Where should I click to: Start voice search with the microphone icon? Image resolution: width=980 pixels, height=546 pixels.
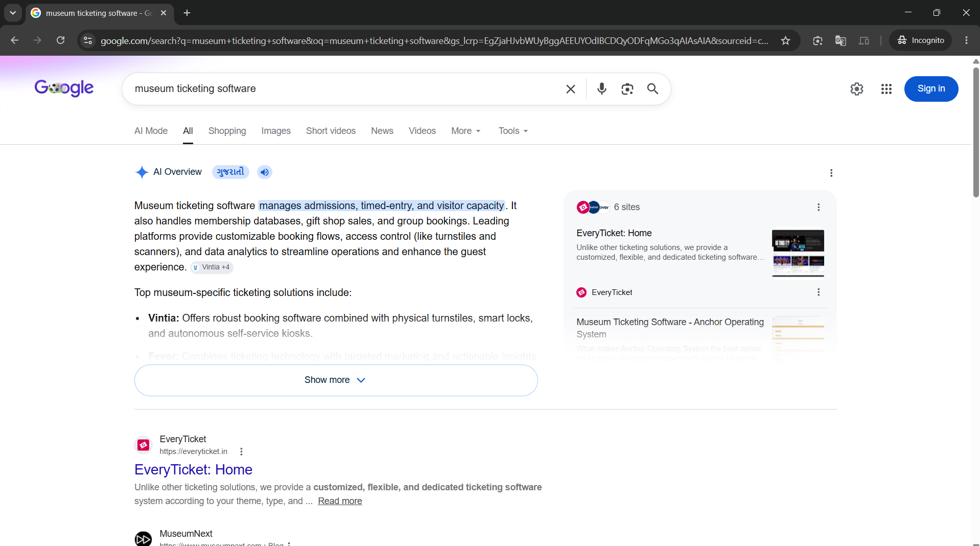click(x=602, y=89)
